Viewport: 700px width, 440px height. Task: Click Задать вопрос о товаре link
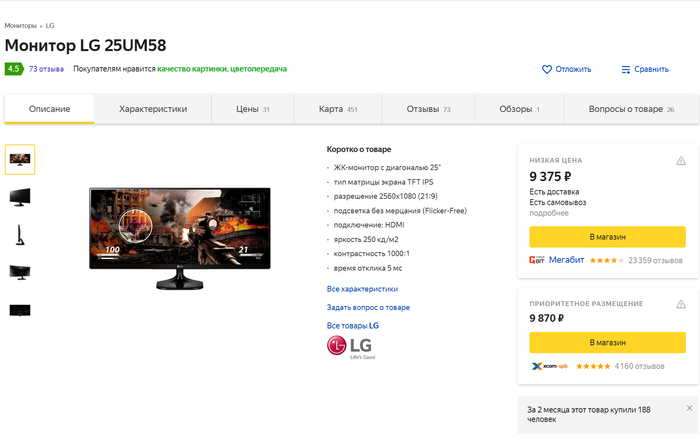click(x=368, y=307)
